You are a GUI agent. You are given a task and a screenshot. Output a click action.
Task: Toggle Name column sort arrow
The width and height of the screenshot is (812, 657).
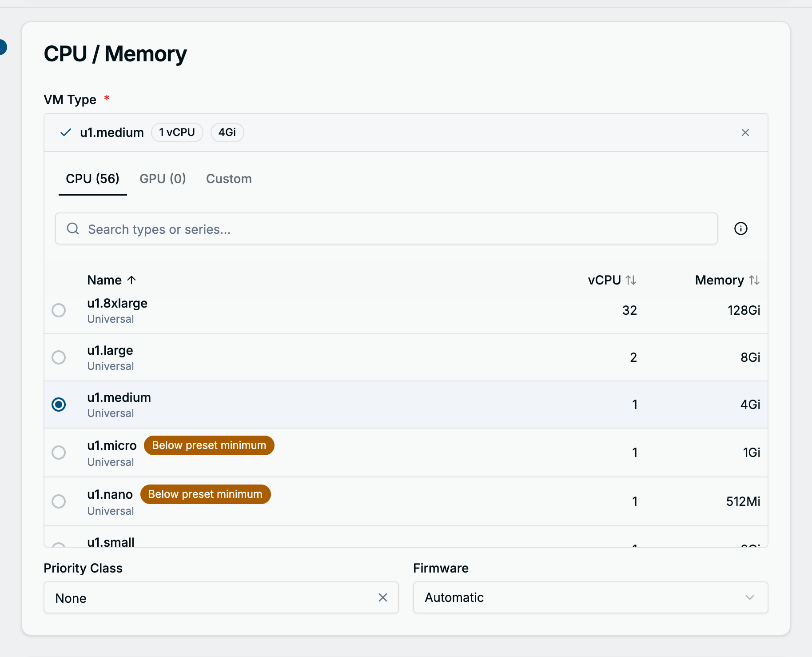point(131,280)
